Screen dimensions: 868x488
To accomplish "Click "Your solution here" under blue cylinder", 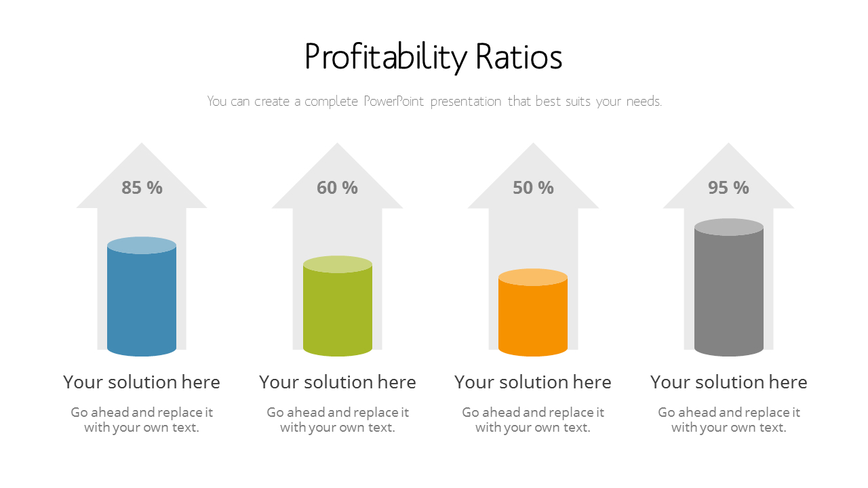I will pyautogui.click(x=142, y=382).
